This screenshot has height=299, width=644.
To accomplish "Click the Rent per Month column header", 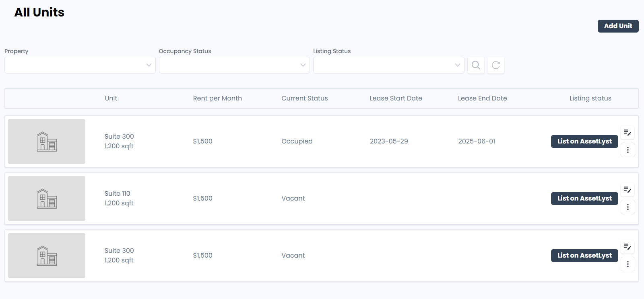I will pyautogui.click(x=217, y=98).
